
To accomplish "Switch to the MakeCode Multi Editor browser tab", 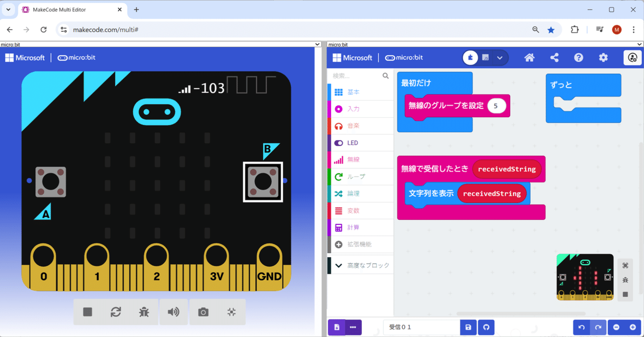I will point(60,9).
